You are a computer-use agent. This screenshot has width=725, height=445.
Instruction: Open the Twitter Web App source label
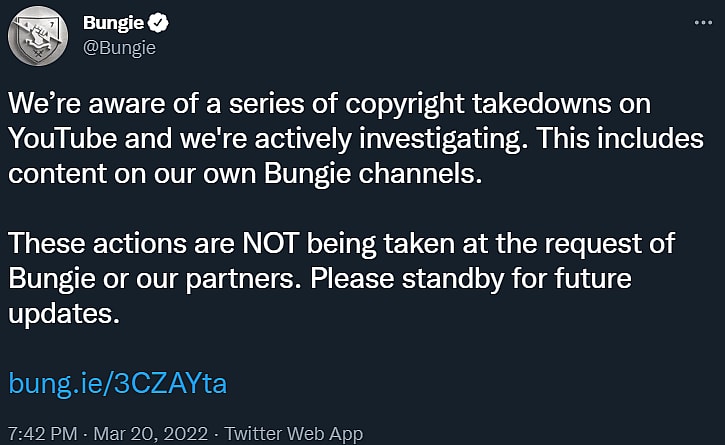point(294,434)
